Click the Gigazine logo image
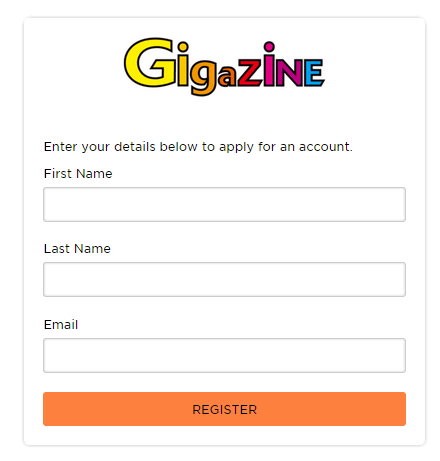Screen dimensions: 440x461 (224, 67)
